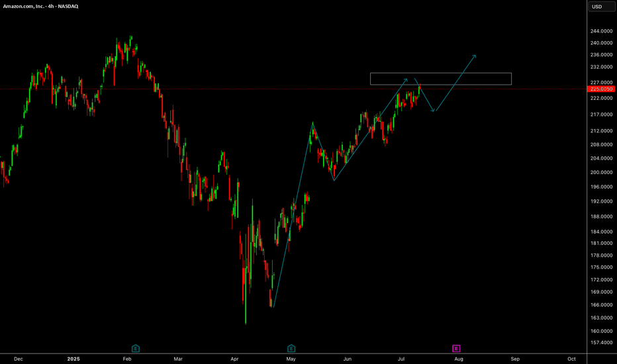Click the 175.0000 price axis label
The width and height of the screenshot is (617, 364).
pos(601,267)
